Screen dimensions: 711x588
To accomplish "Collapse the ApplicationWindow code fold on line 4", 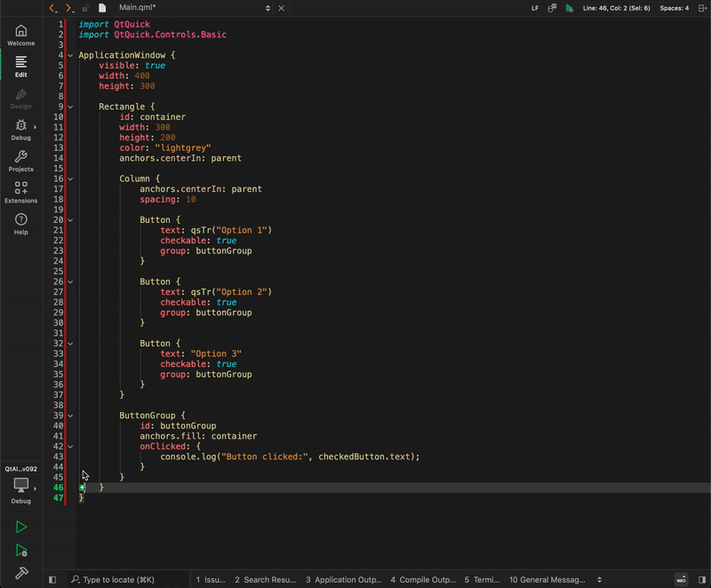I will click(70, 55).
